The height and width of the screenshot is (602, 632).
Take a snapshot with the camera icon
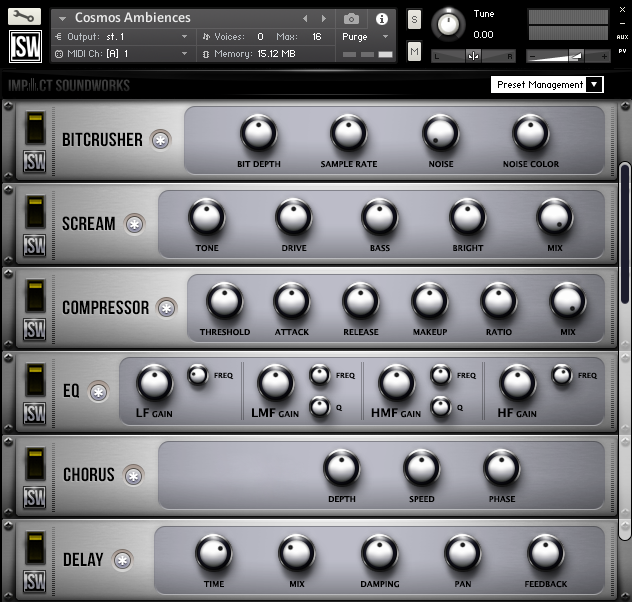pyautogui.click(x=351, y=19)
